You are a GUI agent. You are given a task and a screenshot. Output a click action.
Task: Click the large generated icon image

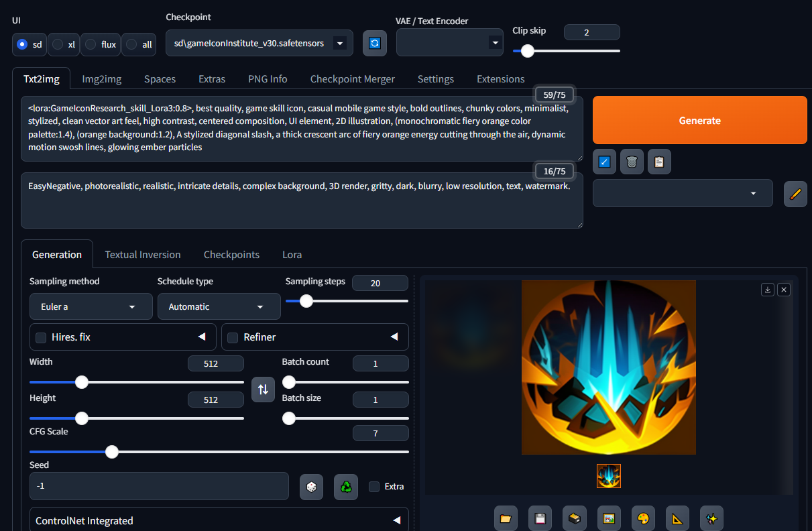(x=609, y=367)
